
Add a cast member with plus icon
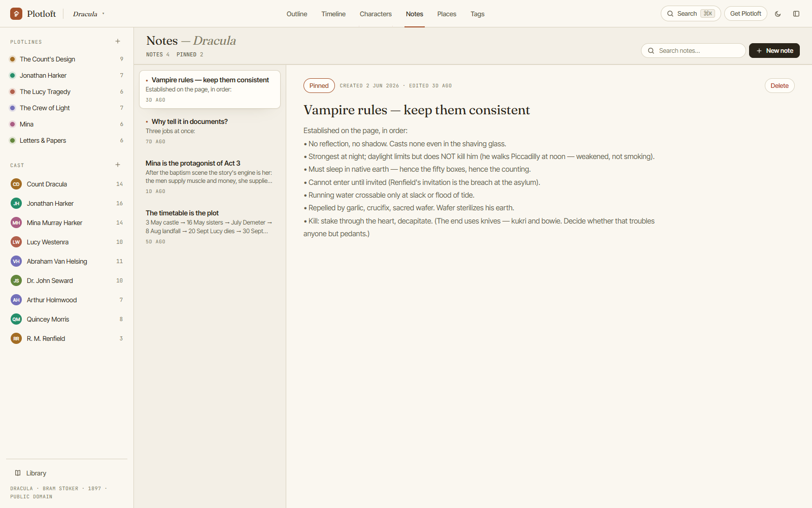(118, 165)
